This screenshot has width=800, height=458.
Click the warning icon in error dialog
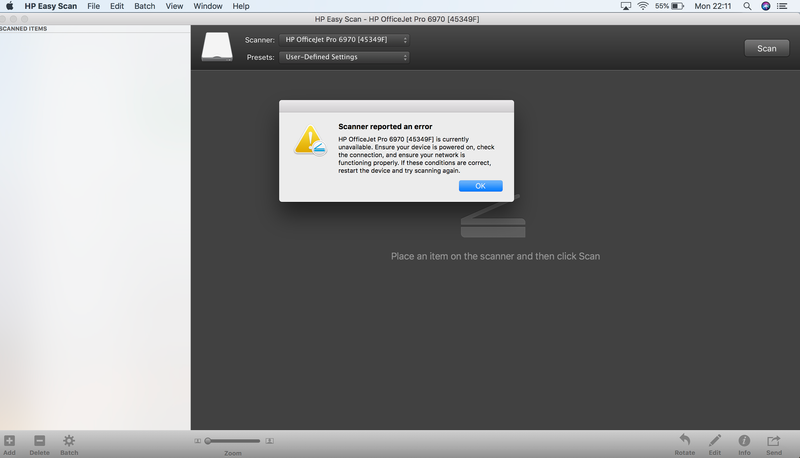coord(310,140)
